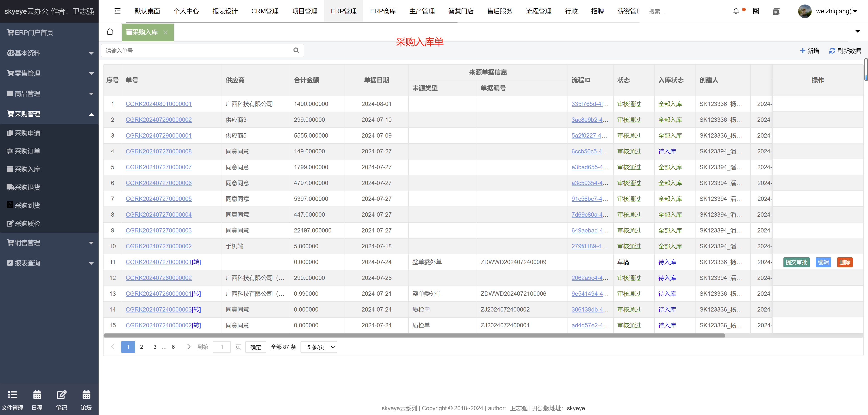Viewport: 868px width, 415px height.
Task: Open order link CGRK202408010000001
Action: 158,104
